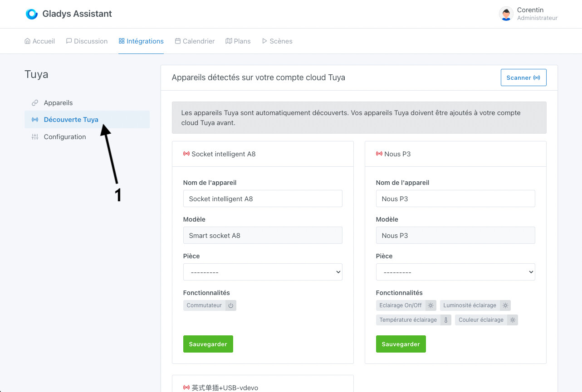Image resolution: width=582 pixels, height=392 pixels.
Task: Click the power icon on the Commutateur badge
Action: click(230, 305)
